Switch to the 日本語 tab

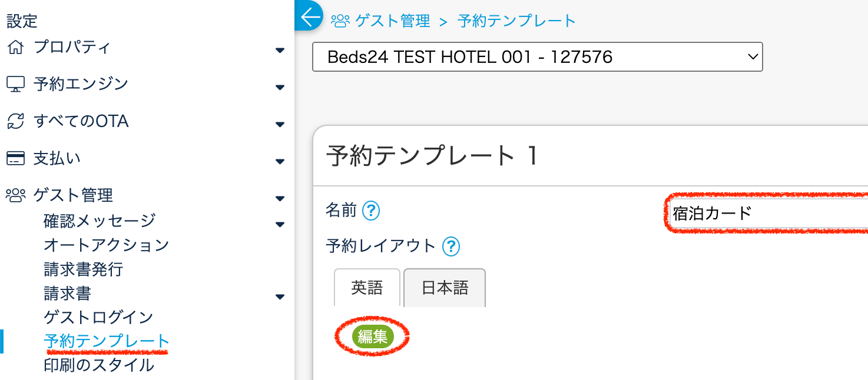tap(445, 288)
